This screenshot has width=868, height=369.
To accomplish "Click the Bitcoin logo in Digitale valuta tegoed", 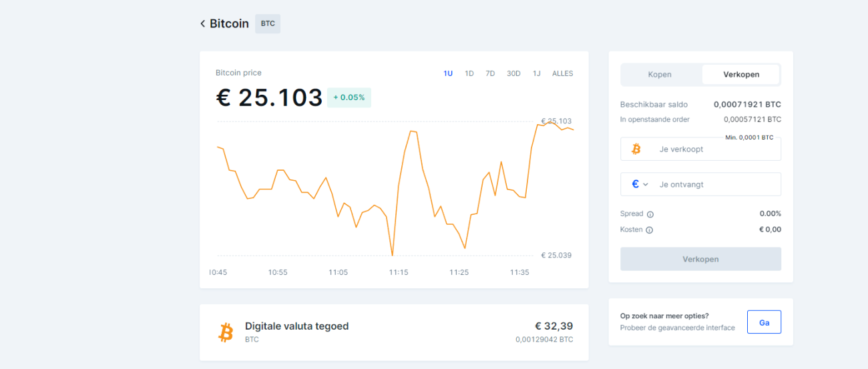I will (226, 332).
